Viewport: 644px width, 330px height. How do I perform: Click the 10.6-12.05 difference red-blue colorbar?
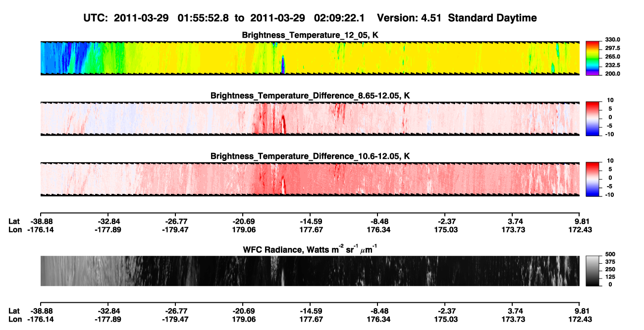592,179
